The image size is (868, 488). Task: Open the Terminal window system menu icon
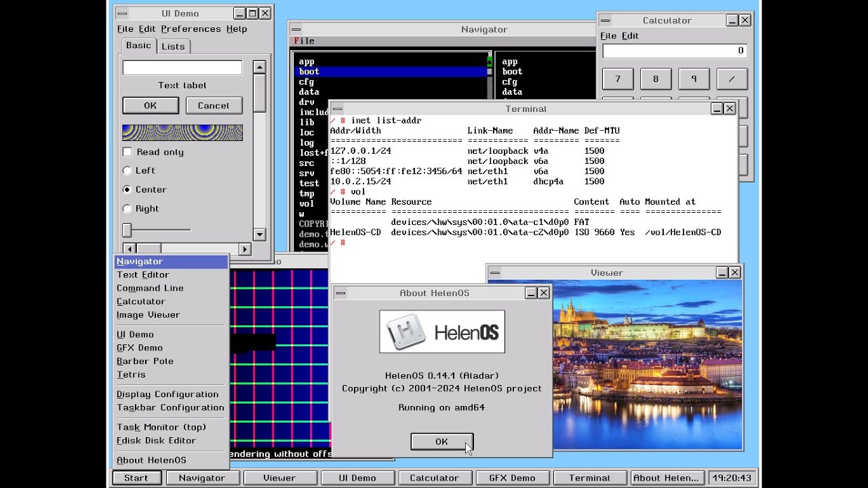coord(337,108)
